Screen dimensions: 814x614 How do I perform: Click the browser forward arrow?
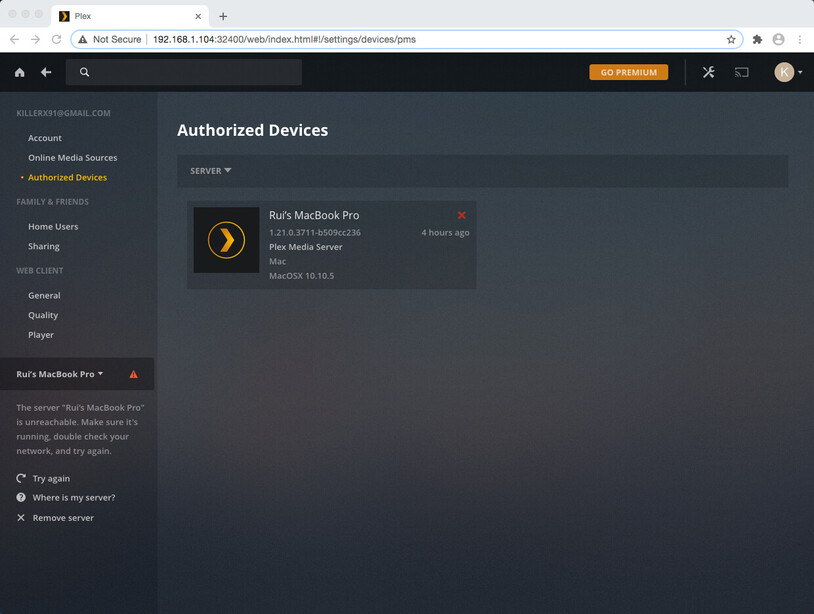tap(35, 39)
